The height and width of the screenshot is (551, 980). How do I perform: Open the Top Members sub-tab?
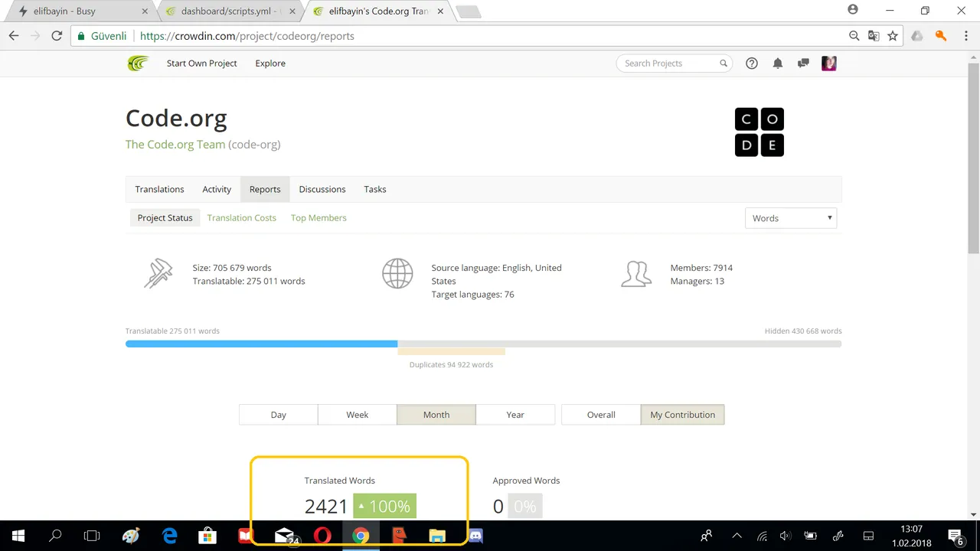(x=318, y=218)
